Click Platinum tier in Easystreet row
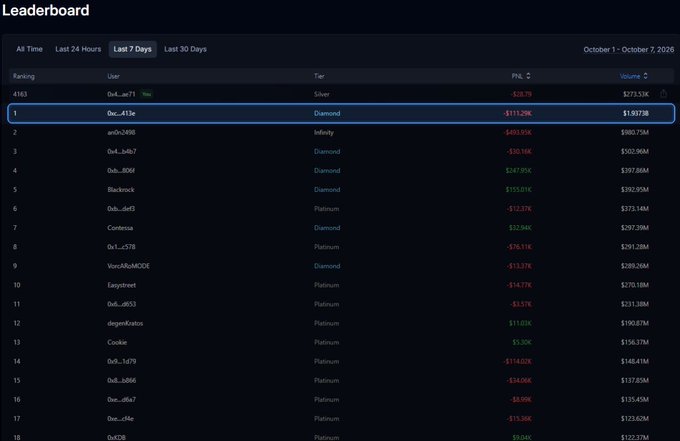Image resolution: width=680 pixels, height=441 pixels. (x=327, y=285)
